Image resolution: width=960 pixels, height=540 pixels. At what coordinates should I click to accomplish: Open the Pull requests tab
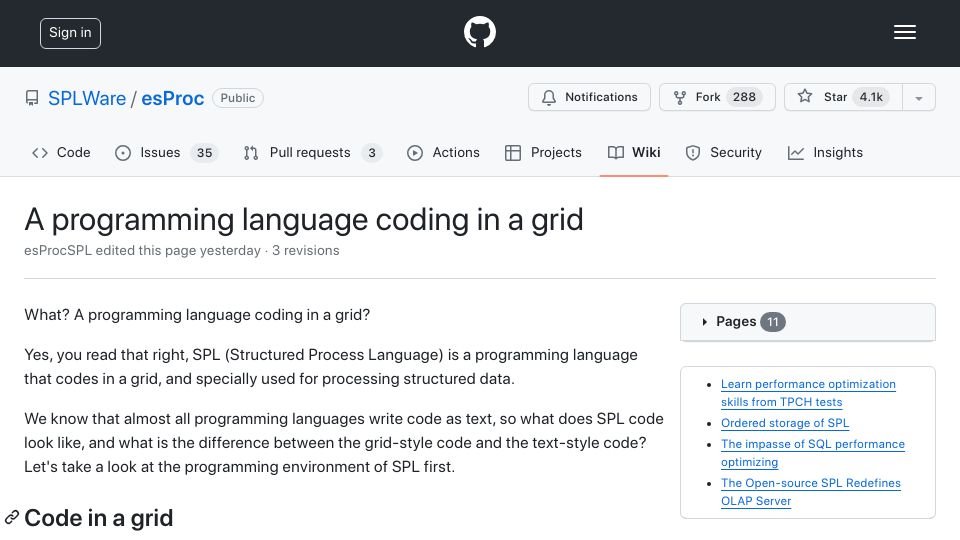312,153
